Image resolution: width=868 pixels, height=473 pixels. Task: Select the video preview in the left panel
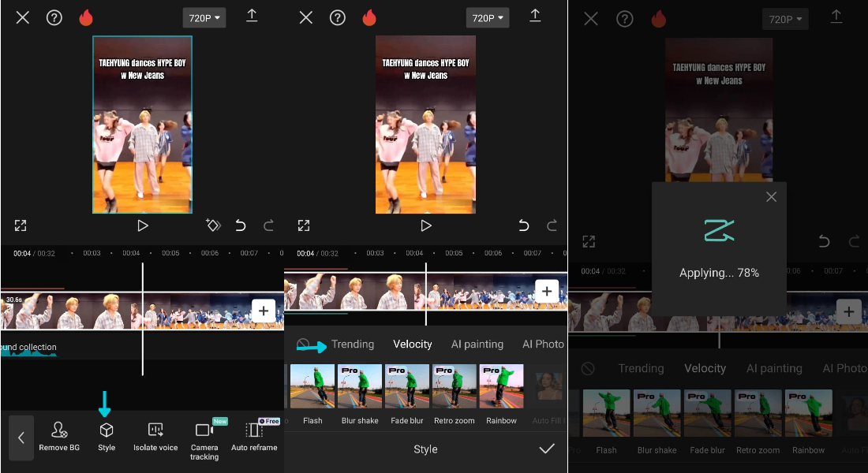coord(142,125)
